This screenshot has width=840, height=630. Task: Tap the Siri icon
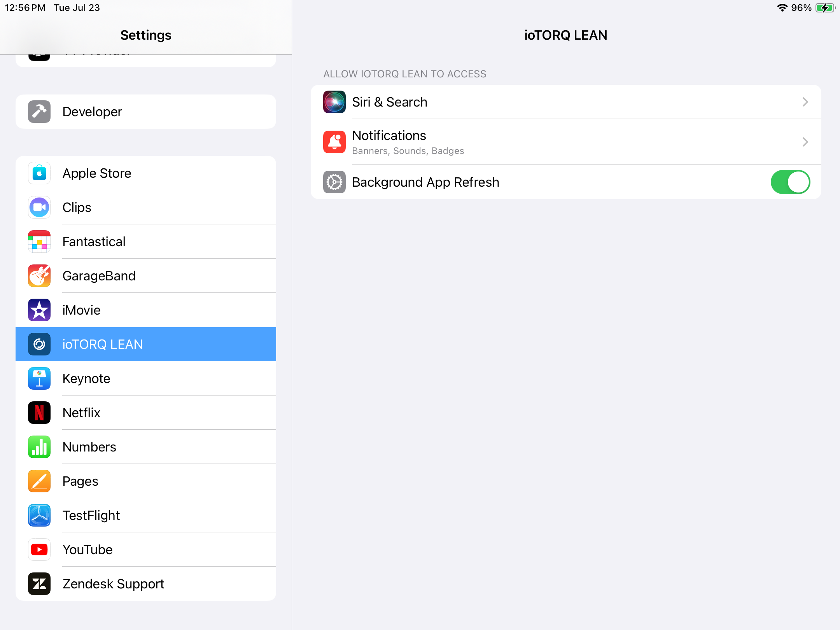tap(334, 102)
